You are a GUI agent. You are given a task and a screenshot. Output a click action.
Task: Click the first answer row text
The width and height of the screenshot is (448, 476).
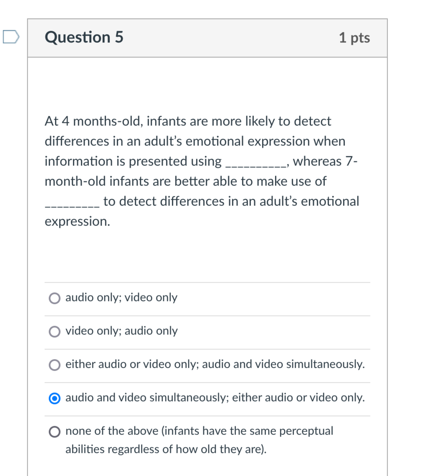pos(121,298)
